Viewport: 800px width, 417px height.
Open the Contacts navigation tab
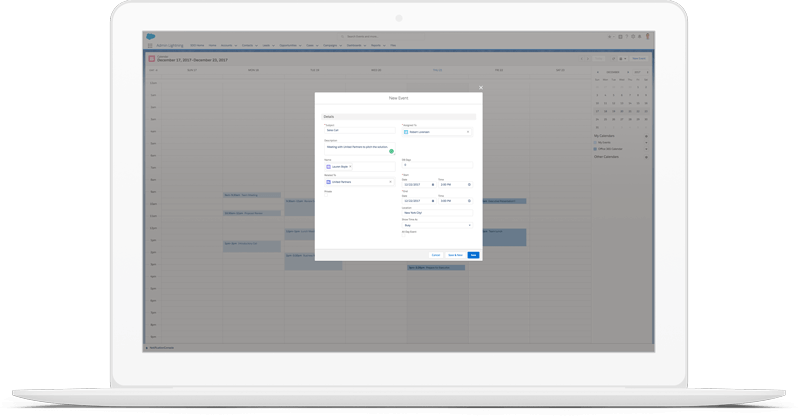[x=246, y=45]
